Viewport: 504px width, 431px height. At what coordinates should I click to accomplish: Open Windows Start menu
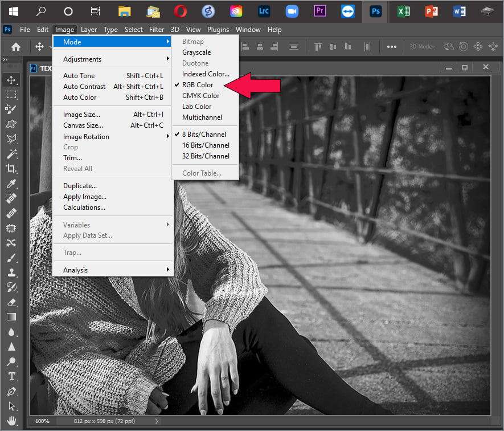[14, 11]
